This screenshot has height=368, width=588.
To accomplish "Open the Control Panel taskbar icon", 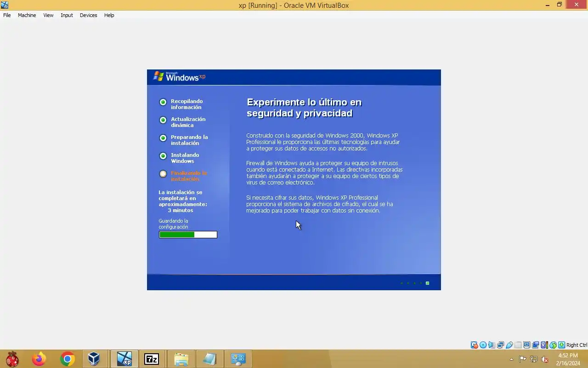I will pos(238,359).
